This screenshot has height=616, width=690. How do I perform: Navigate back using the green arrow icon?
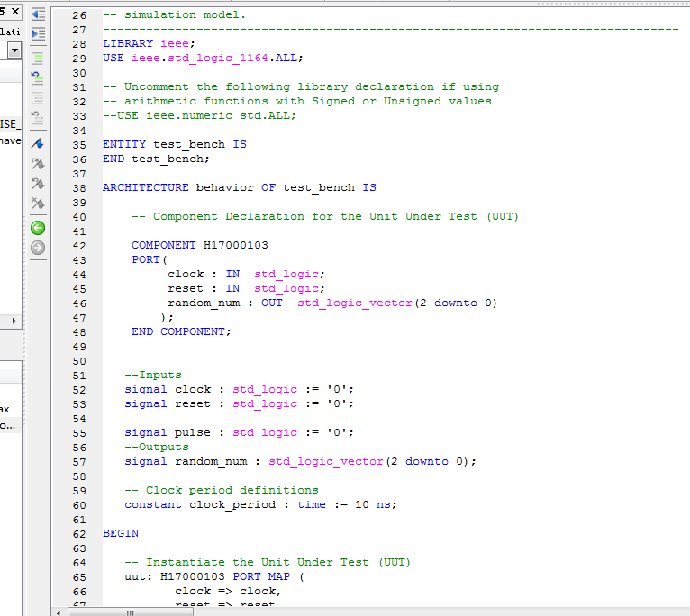pos(38,228)
